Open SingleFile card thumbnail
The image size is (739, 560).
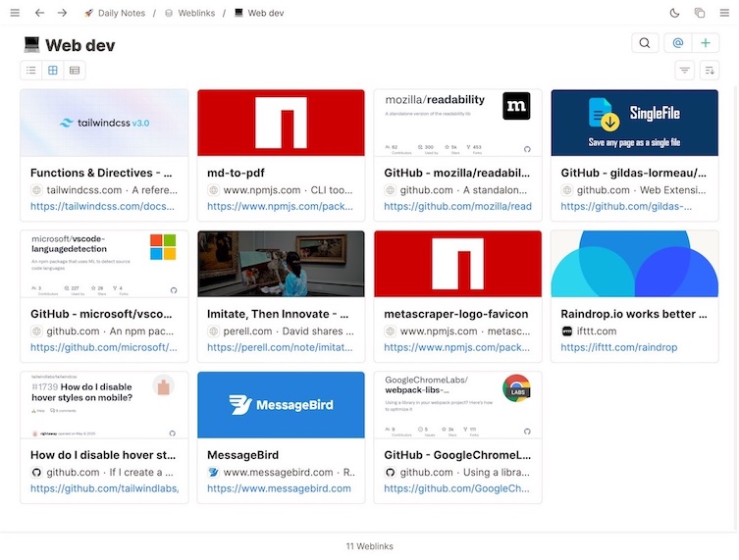(x=634, y=123)
